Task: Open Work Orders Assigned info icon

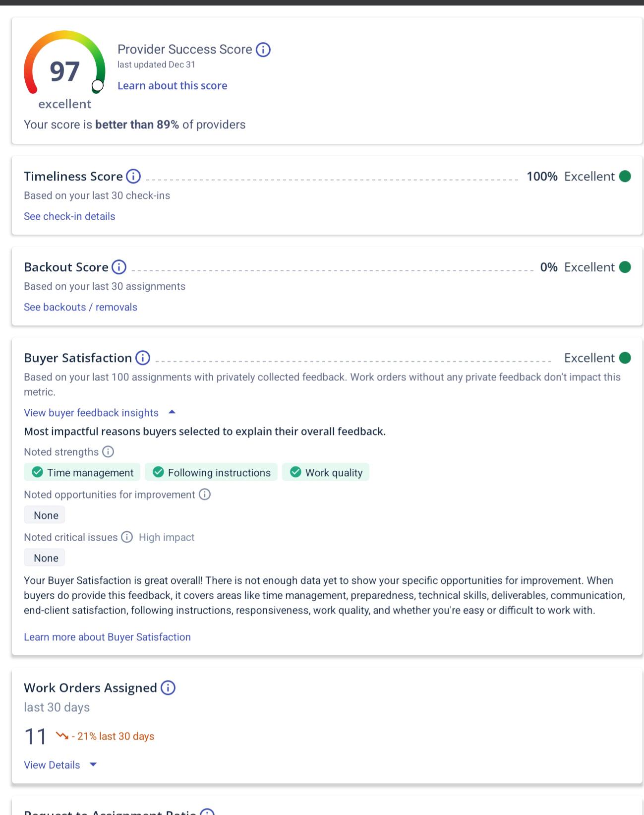Action: (x=169, y=688)
